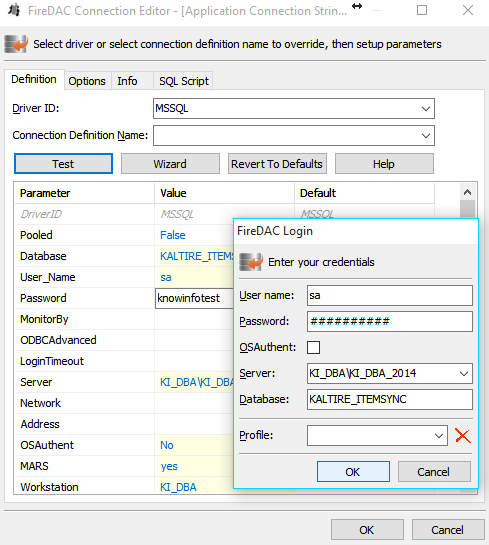Click Revert To Defaults button

pyautogui.click(x=277, y=164)
